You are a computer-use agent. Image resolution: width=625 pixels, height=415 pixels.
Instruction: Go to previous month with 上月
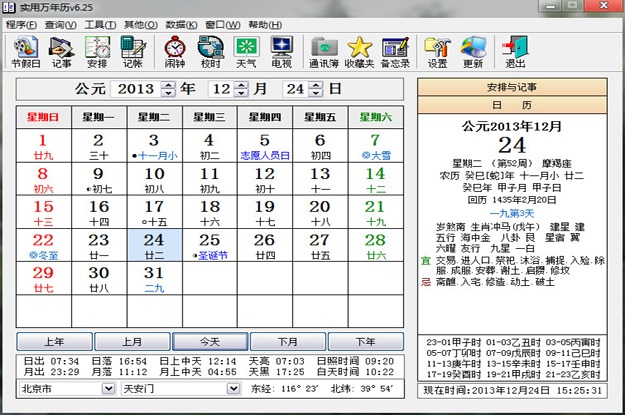132,342
